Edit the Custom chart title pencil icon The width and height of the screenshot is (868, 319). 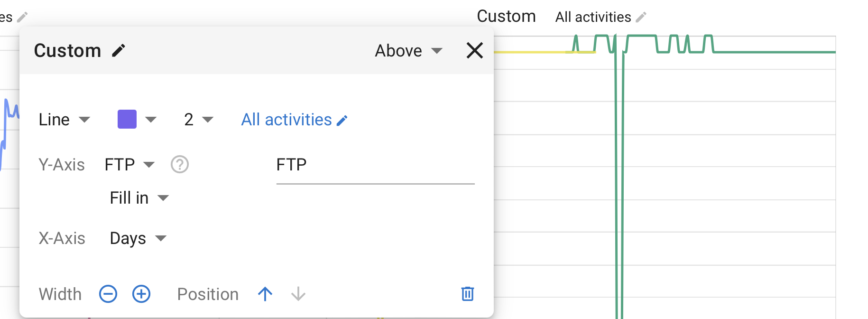pos(119,50)
